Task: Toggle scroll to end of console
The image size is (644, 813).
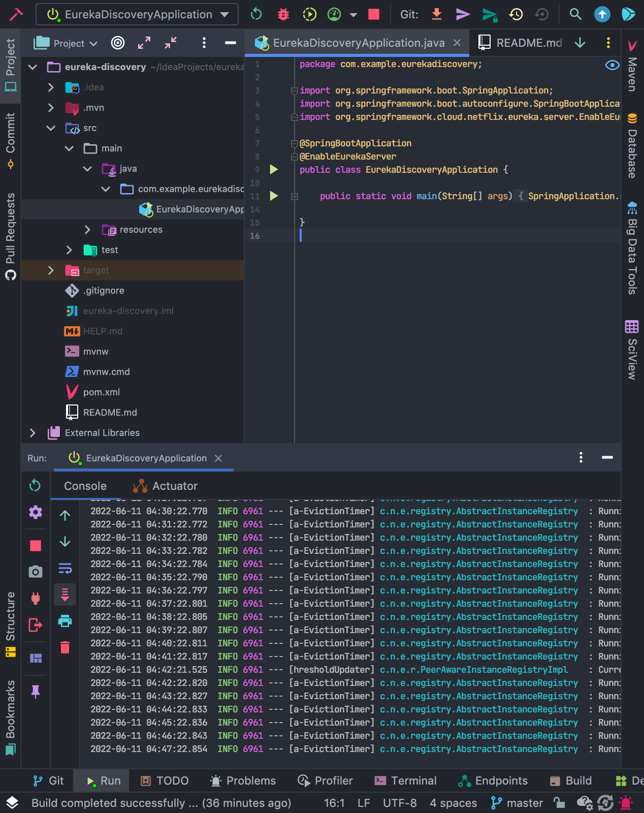Action: pyautogui.click(x=65, y=595)
